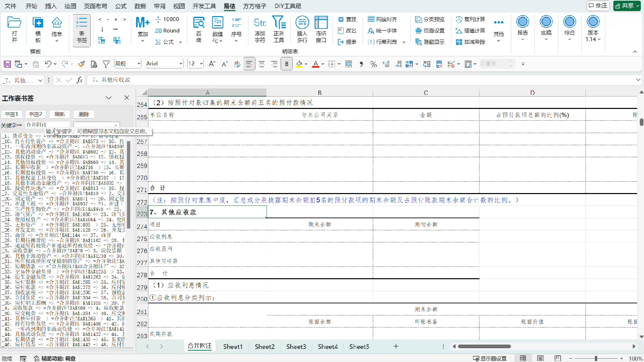Click the format painter brush icon
This screenshot has height=362, width=644.
pyautogui.click(x=81, y=64)
